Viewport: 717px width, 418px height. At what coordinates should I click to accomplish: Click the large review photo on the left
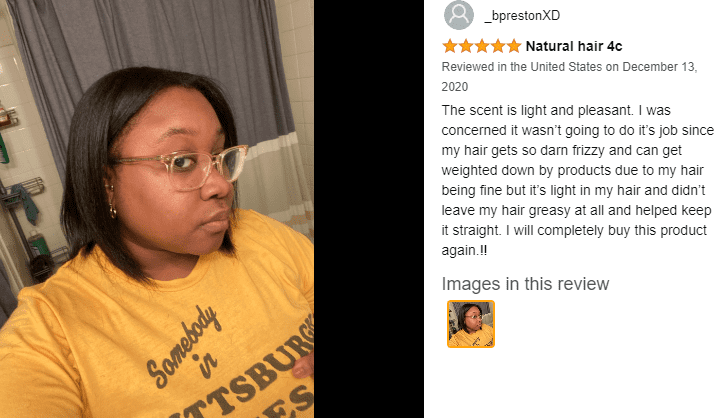(x=157, y=209)
